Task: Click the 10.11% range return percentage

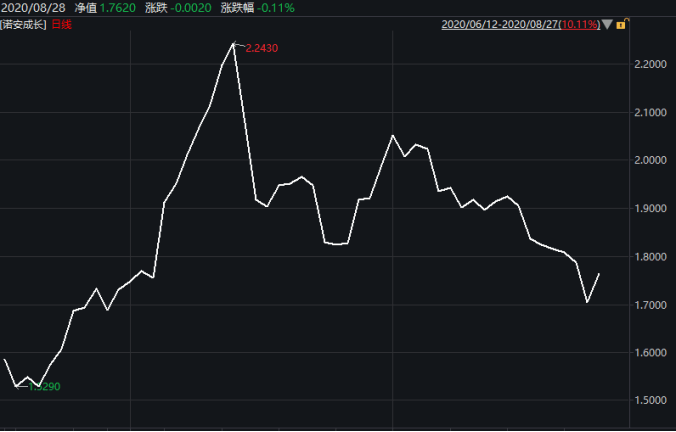Action: click(582, 22)
